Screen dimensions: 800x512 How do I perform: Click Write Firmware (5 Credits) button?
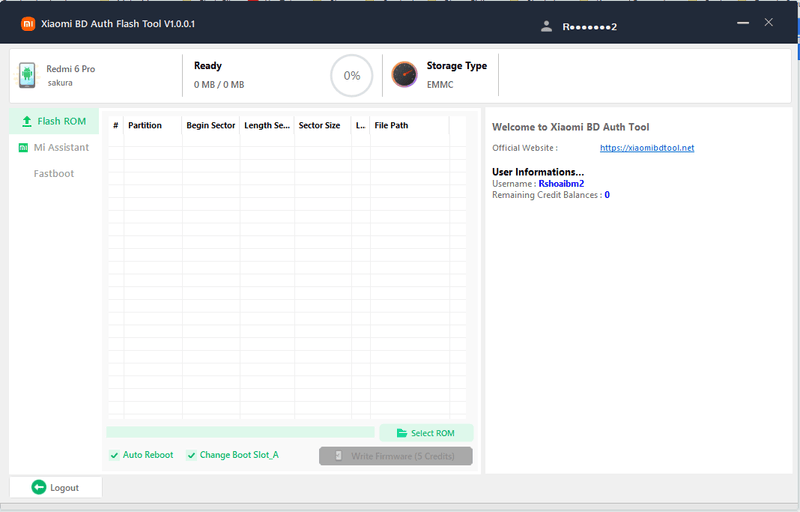click(396, 456)
